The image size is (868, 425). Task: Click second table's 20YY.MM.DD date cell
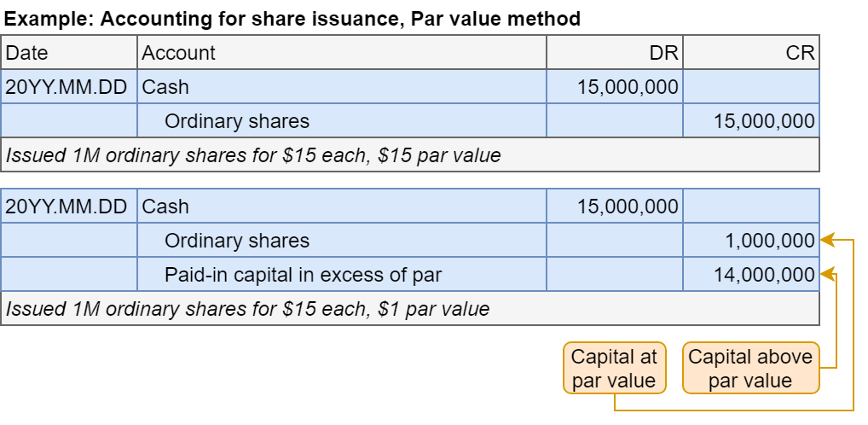tap(69, 207)
